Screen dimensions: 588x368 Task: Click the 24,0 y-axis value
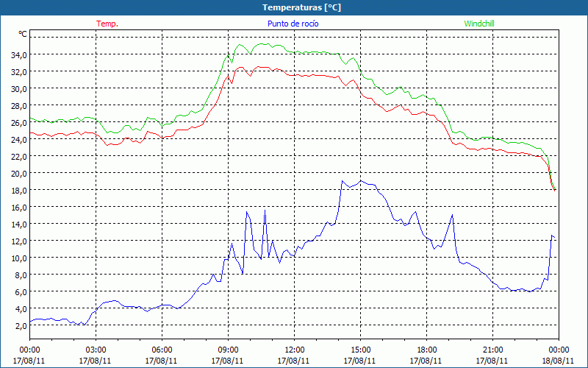point(19,140)
